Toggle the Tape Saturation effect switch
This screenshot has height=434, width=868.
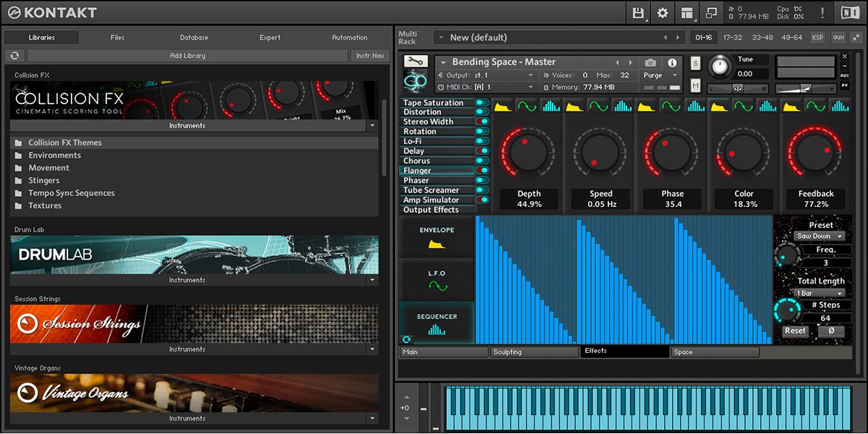point(482,103)
